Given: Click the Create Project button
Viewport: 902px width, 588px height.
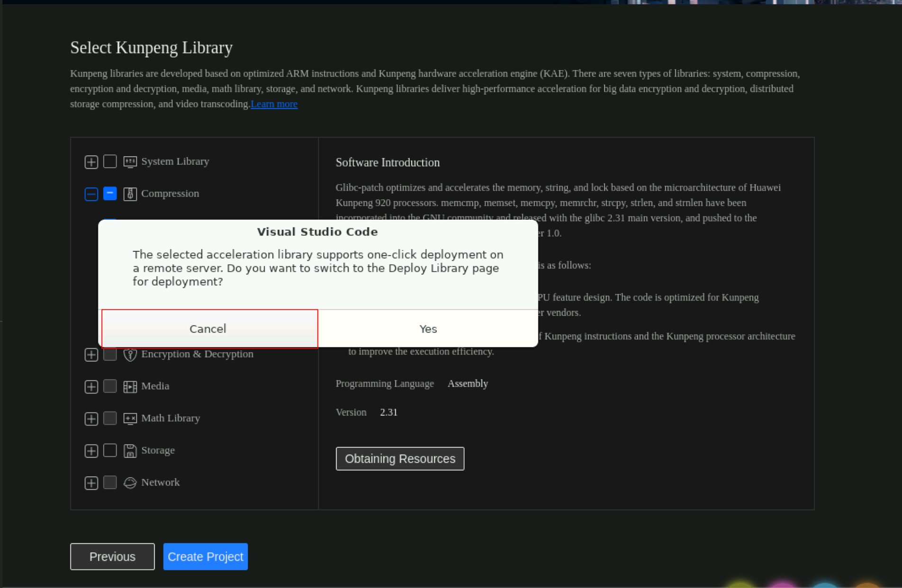Looking at the screenshot, I should (206, 557).
